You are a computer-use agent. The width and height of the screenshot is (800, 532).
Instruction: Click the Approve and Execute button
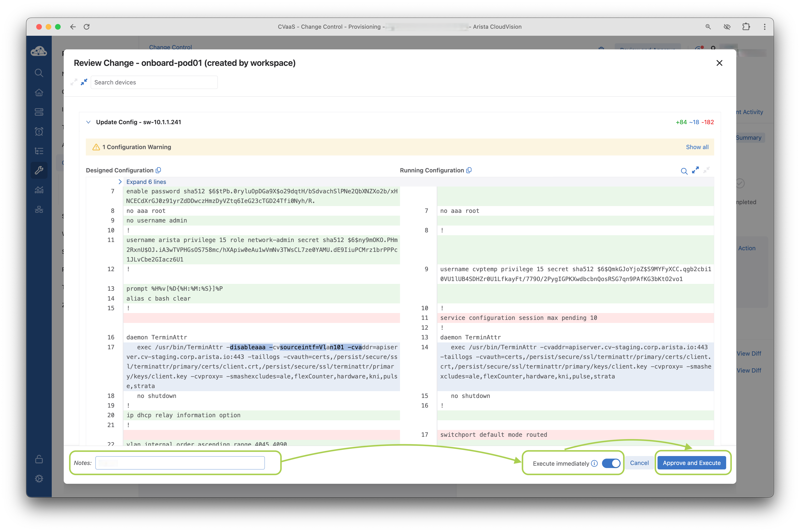click(x=691, y=463)
